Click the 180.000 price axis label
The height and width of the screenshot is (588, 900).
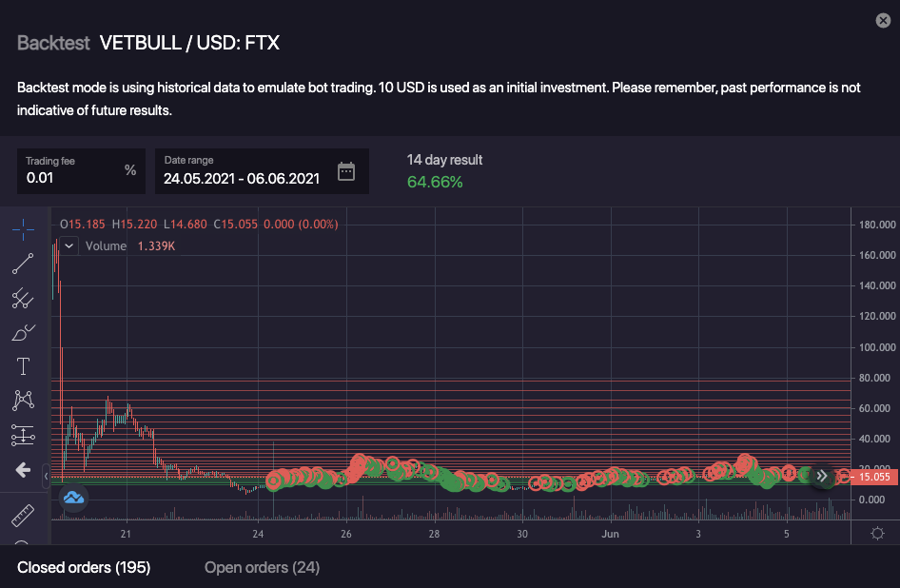(877, 225)
